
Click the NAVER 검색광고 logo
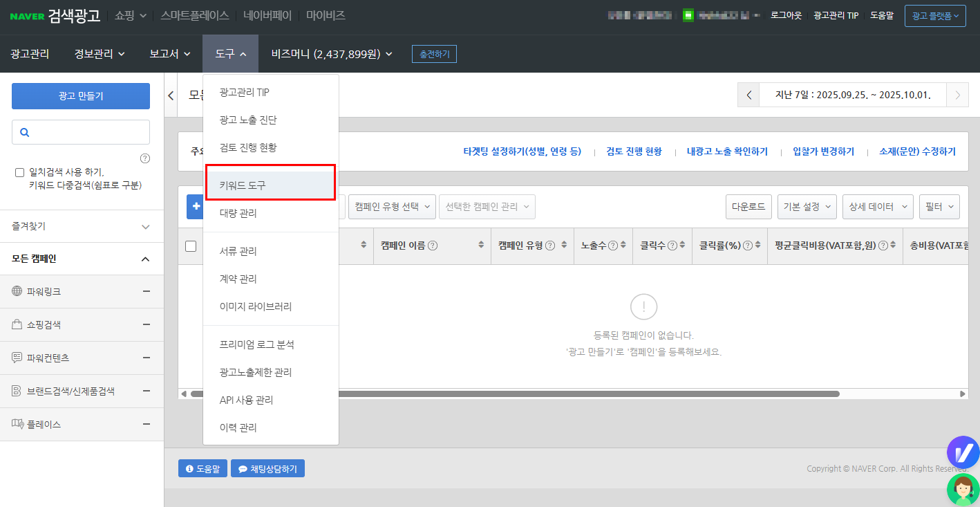pos(55,15)
